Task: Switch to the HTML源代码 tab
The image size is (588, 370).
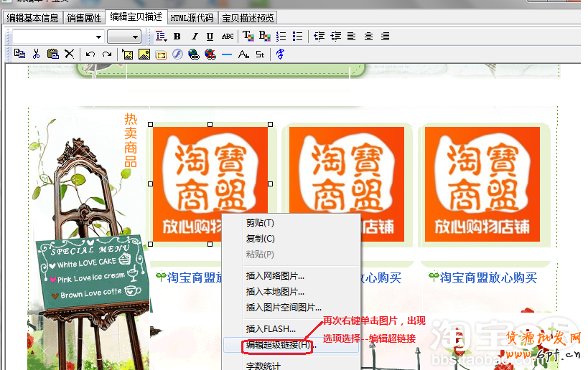Action: pyautogui.click(x=193, y=18)
